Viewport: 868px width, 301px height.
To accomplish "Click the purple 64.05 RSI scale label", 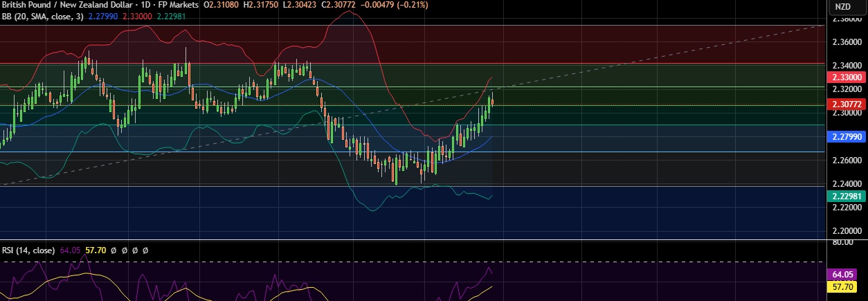I will click(842, 275).
